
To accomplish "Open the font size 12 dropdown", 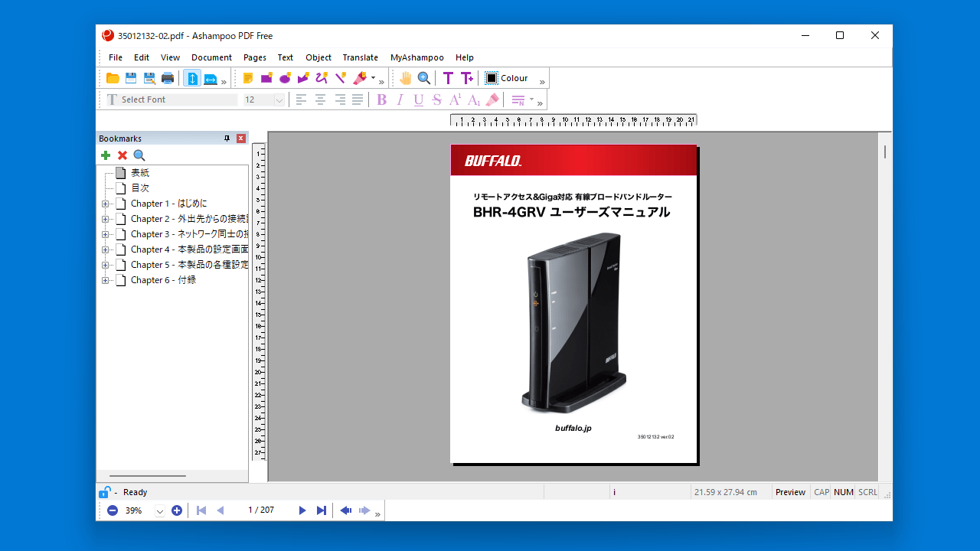I will point(279,99).
